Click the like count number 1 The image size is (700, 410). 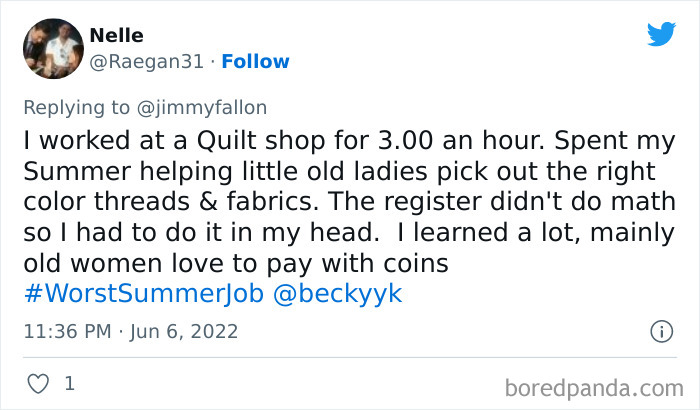[x=68, y=383]
